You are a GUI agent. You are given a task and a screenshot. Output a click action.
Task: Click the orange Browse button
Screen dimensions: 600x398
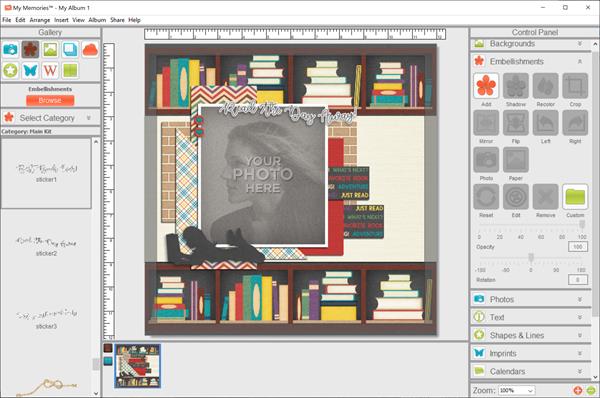pos(50,100)
